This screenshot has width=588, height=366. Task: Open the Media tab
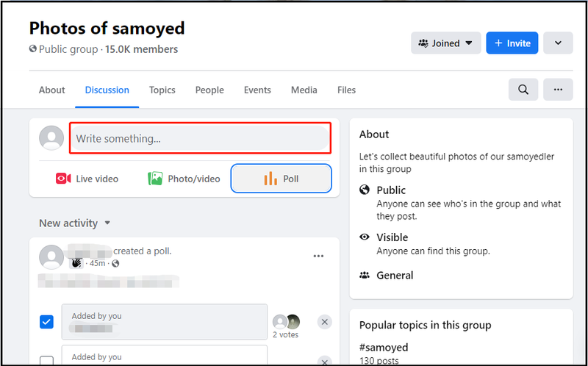coord(304,90)
